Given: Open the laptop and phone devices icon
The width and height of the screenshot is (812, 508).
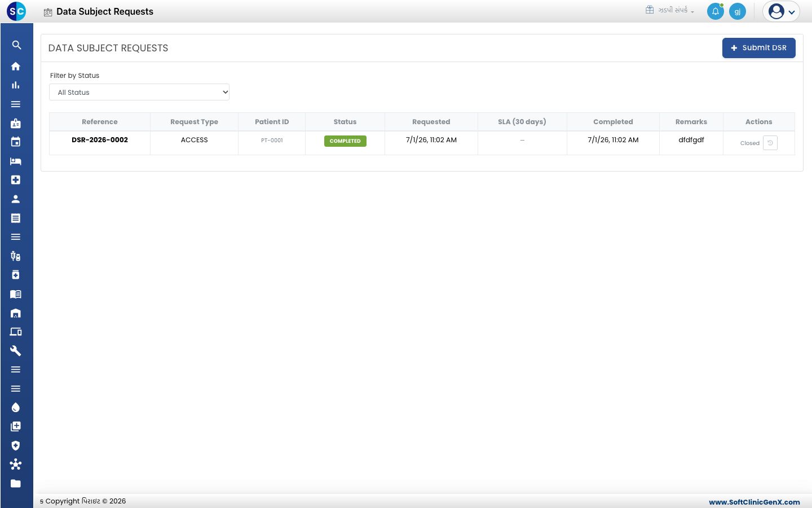Looking at the screenshot, I should point(16,332).
